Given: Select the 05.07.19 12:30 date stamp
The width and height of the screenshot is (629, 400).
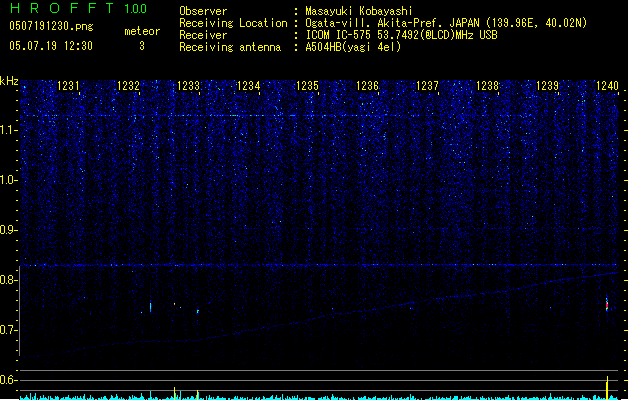Looking at the screenshot, I should pos(50,46).
